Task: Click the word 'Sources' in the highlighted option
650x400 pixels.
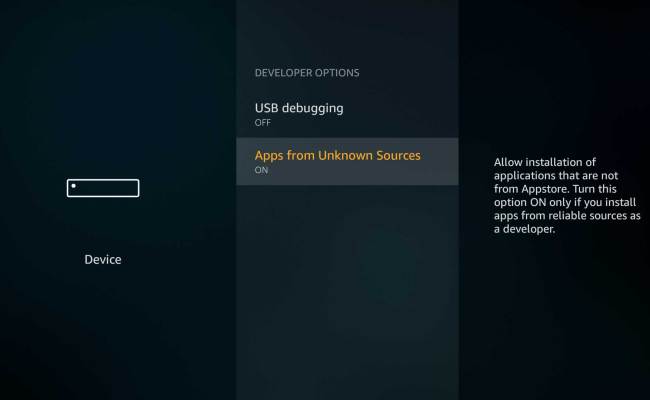Action: tap(398, 155)
